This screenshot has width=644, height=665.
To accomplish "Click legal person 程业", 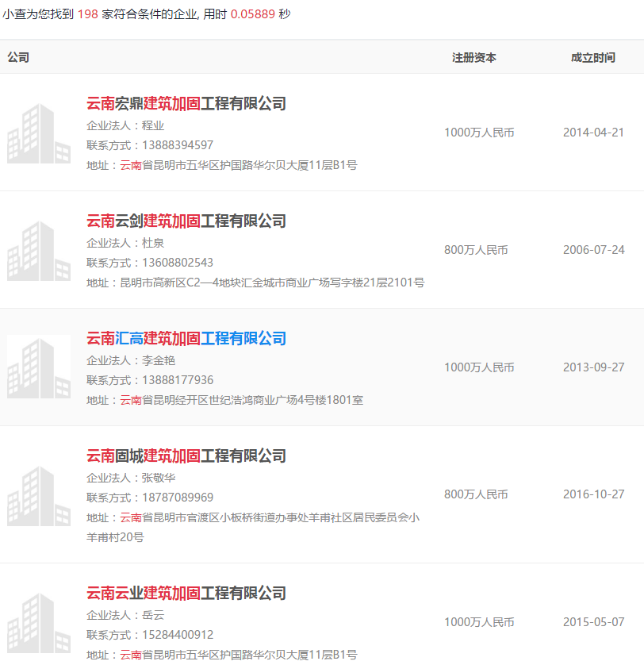I will coord(152,125).
